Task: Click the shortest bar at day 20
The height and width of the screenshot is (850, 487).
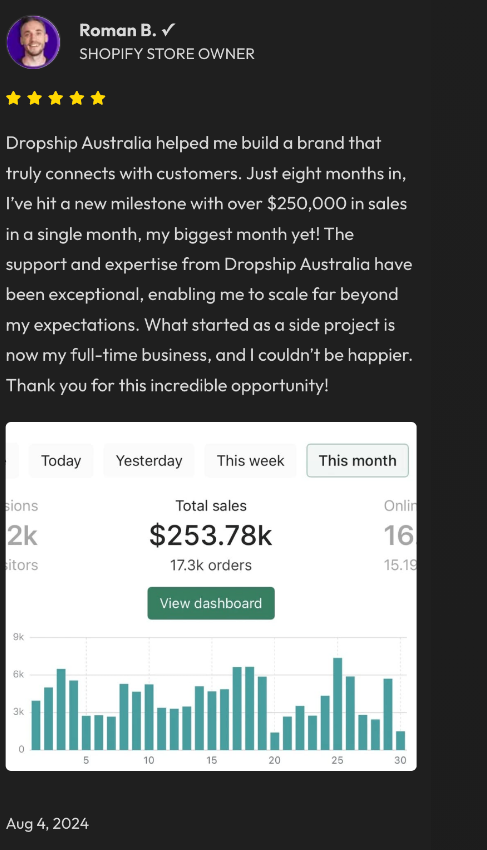Action: (275, 742)
